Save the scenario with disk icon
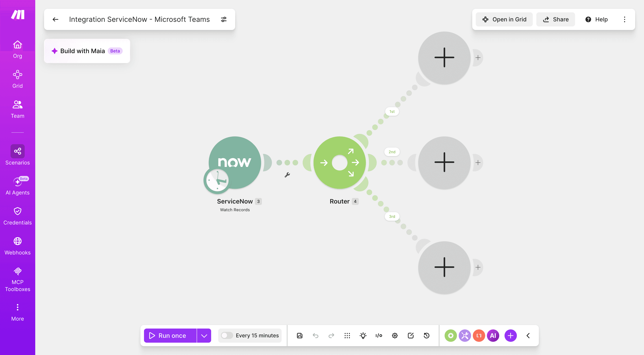The height and width of the screenshot is (355, 644). (300, 335)
